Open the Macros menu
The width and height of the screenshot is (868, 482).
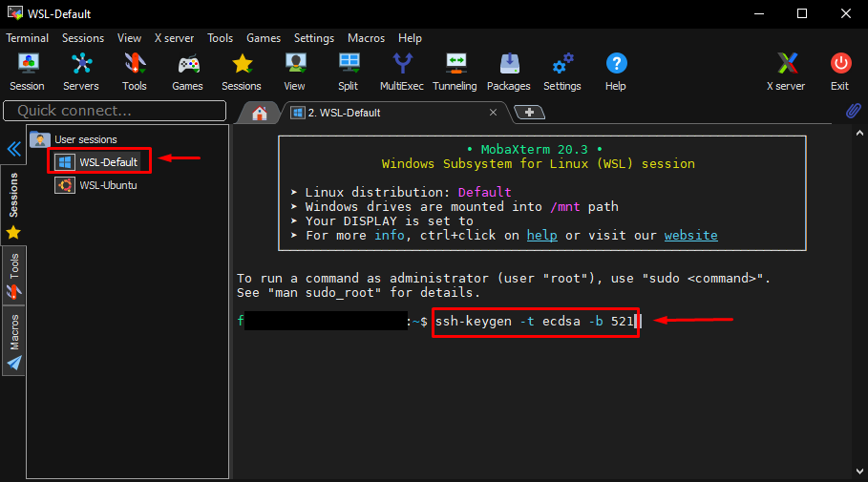tap(368, 38)
